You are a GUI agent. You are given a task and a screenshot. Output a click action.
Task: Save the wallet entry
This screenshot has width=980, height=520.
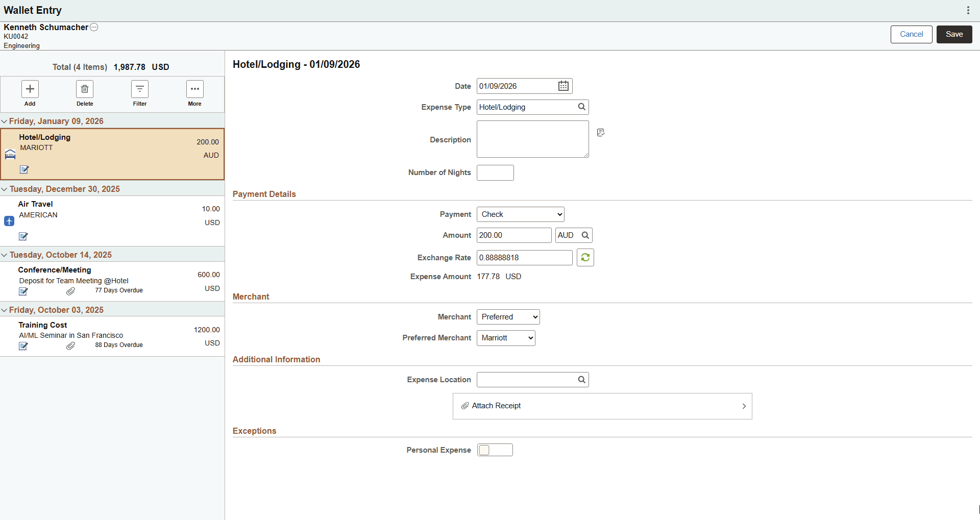click(x=954, y=34)
